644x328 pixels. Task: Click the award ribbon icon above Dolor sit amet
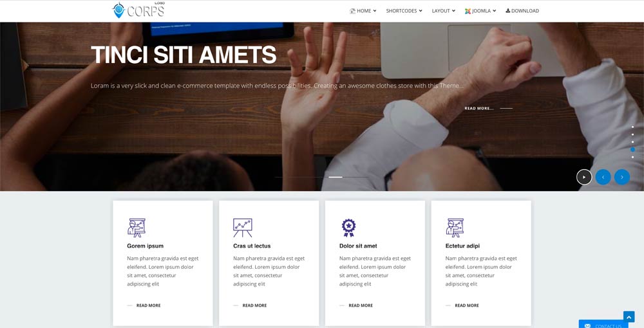[348, 228]
